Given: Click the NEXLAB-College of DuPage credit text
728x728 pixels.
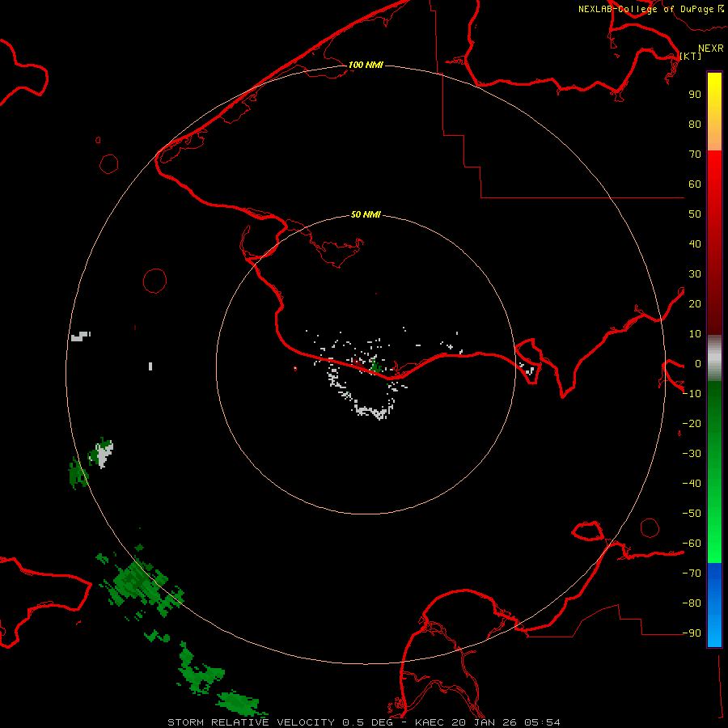Looking at the screenshot, I should (645, 9).
